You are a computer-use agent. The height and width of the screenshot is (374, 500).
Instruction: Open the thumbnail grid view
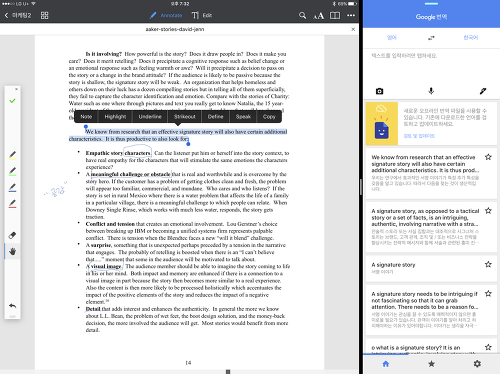coord(44,15)
